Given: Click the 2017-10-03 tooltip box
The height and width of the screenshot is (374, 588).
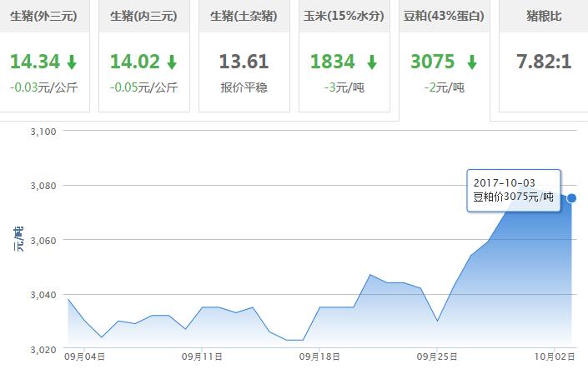Looking at the screenshot, I should 514,191.
